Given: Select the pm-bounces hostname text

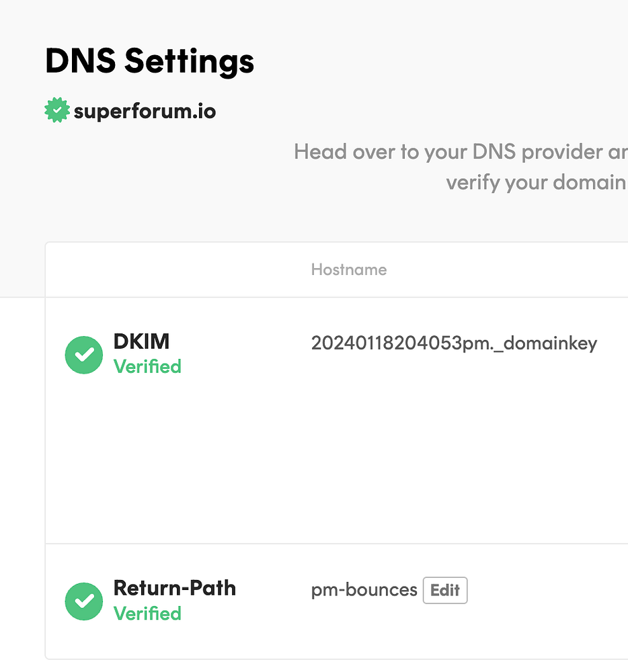Looking at the screenshot, I should point(364,590).
